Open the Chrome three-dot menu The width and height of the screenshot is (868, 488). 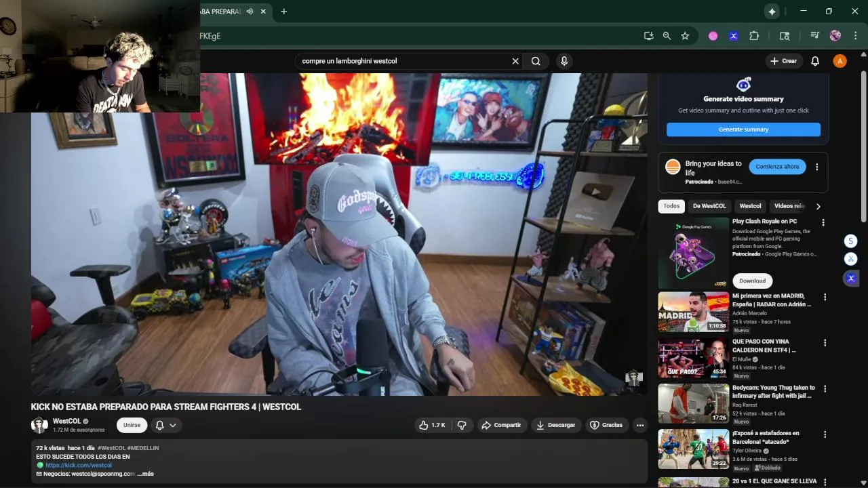pos(854,36)
